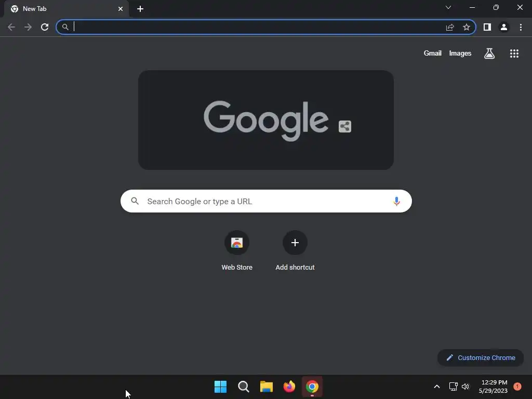Click search icon in address bar
This screenshot has width=532, height=399.
pyautogui.click(x=65, y=27)
